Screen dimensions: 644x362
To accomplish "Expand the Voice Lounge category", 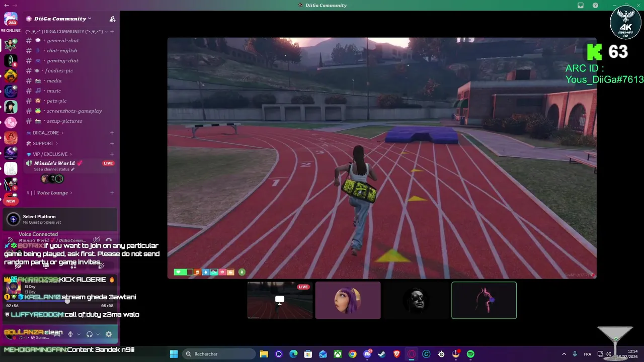I will [x=50, y=193].
